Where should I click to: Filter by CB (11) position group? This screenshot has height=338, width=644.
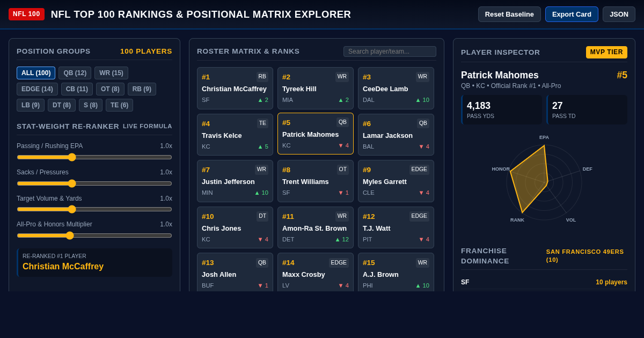click(x=77, y=89)
